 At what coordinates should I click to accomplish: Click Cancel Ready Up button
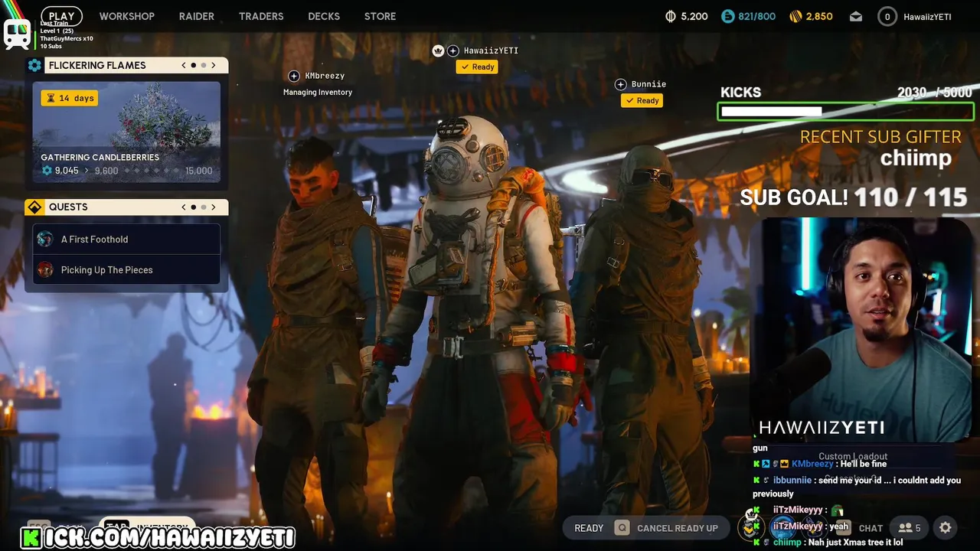pyautogui.click(x=678, y=528)
